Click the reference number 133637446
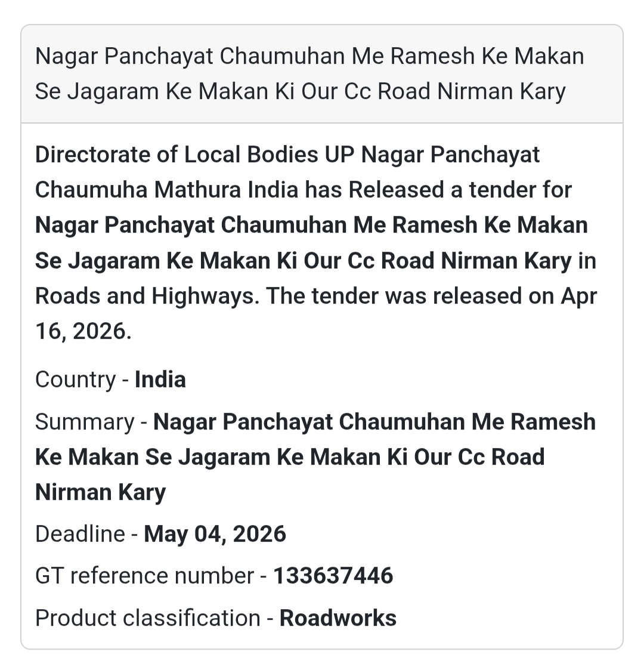644x664 pixels. coord(333,576)
